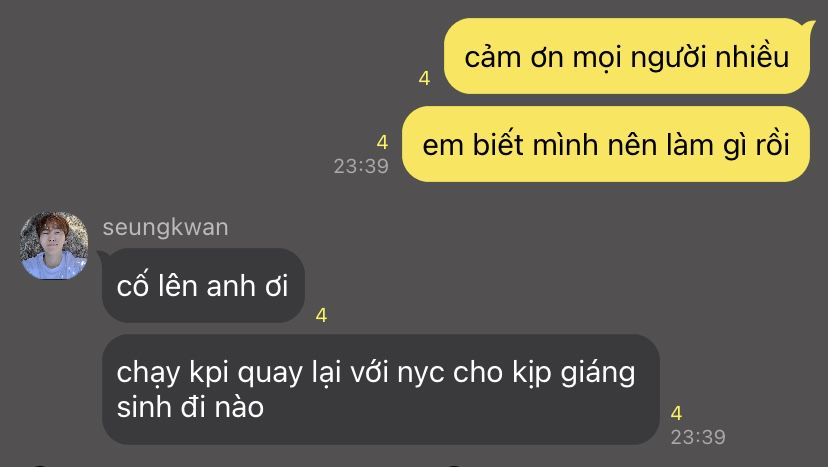
Task: Select the 'chạy kpi quay lại' message bubble
Action: pyautogui.click(x=380, y=389)
